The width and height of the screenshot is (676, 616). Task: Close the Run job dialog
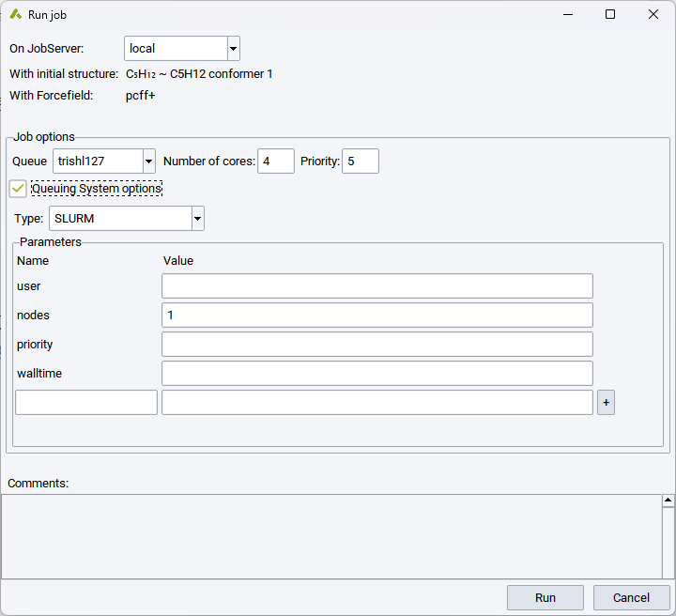pyautogui.click(x=653, y=15)
